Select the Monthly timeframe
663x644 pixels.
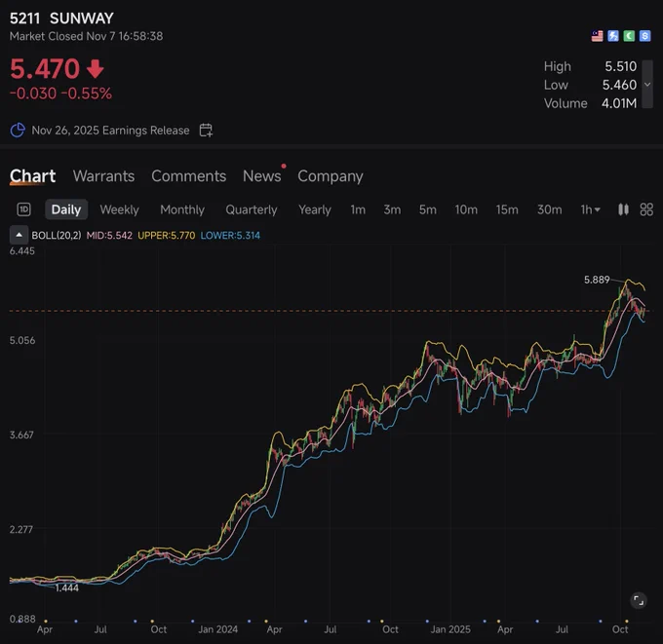(182, 209)
